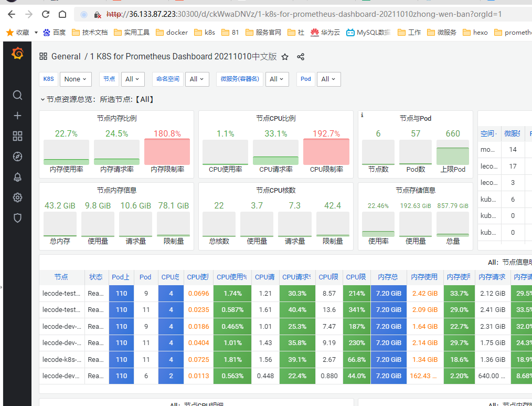Viewport: 532px width, 406px height.
Task: Open the 工作 bookmark folder
Action: [x=409, y=32]
